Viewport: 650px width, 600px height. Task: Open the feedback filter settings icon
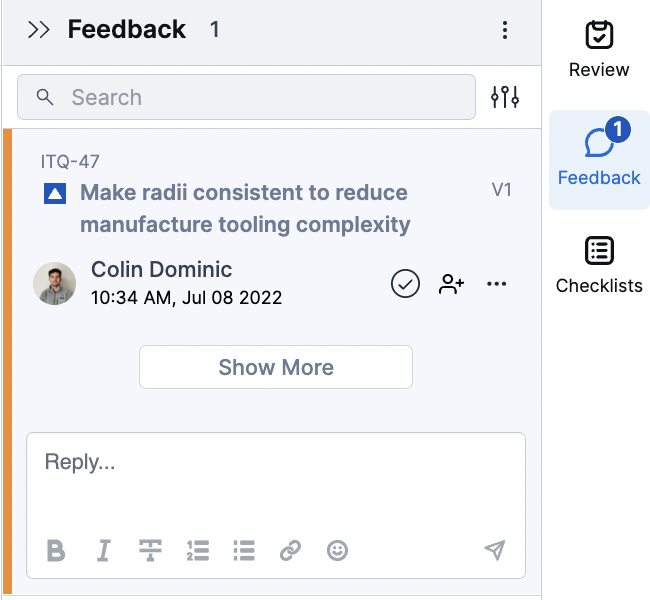(505, 97)
